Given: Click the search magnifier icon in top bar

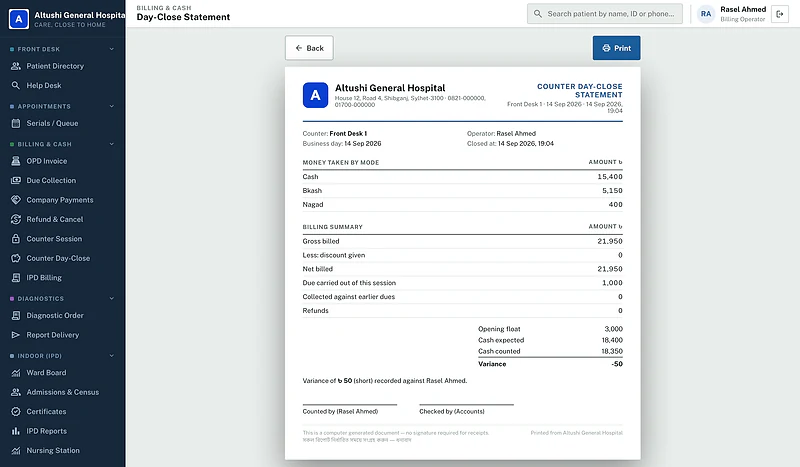Looking at the screenshot, I should (538, 14).
